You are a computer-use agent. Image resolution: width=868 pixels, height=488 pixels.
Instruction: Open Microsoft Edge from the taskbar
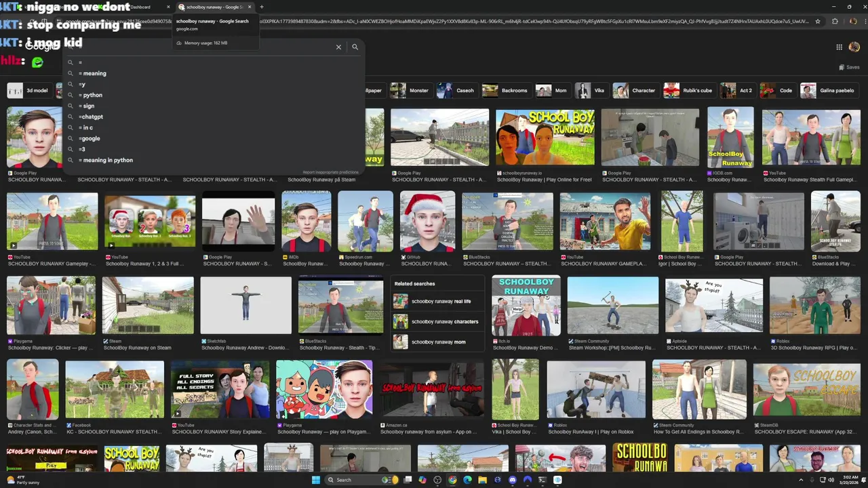(467, 480)
